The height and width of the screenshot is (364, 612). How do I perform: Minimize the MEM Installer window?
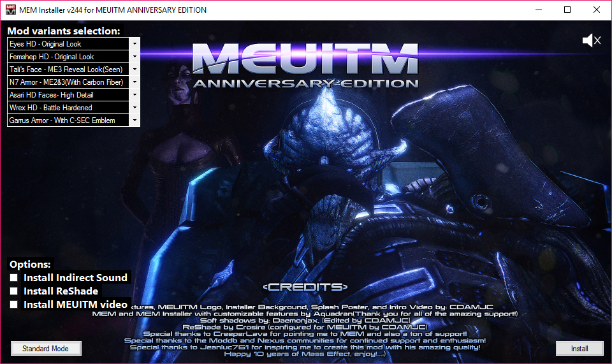coord(539,10)
